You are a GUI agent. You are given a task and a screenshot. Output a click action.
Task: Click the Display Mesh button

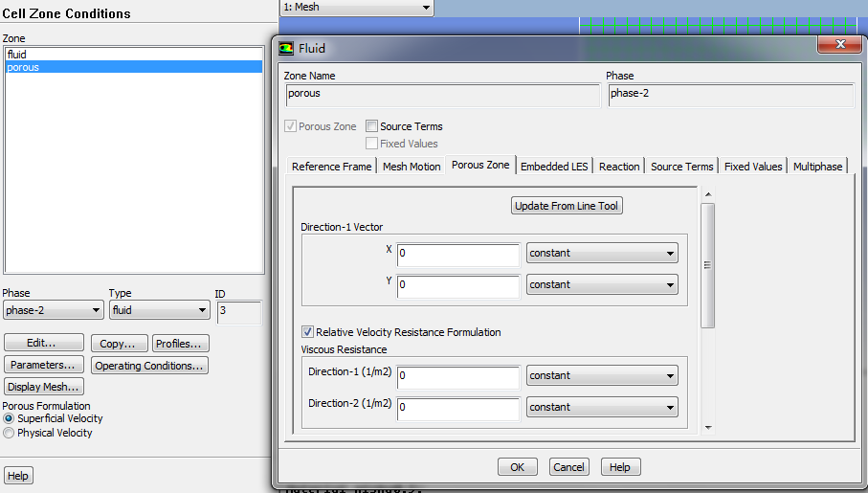[44, 387]
